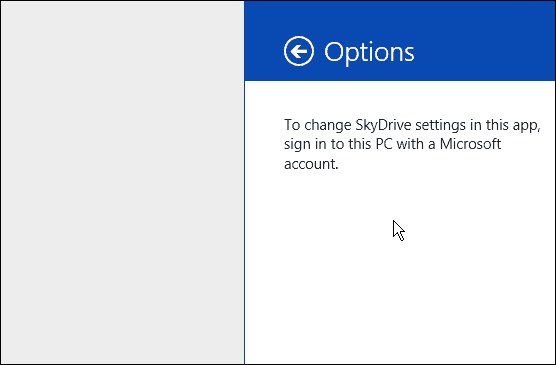Select the text "To change SkyDrive settings in this app,"

[412, 125]
